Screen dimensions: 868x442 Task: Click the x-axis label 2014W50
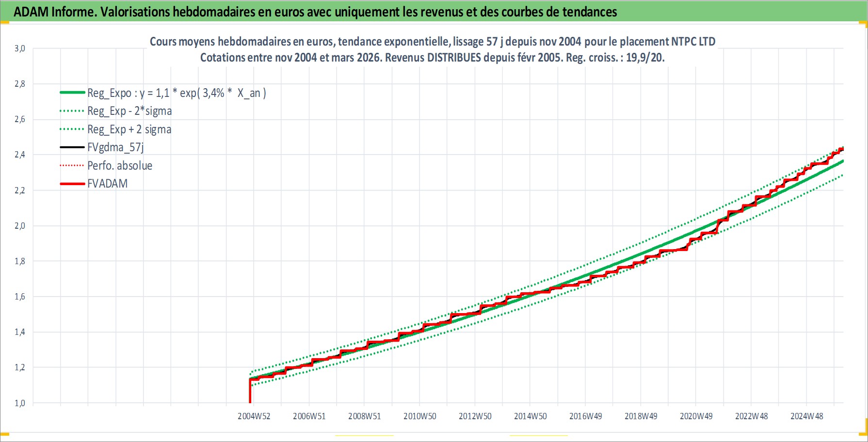pyautogui.click(x=530, y=416)
